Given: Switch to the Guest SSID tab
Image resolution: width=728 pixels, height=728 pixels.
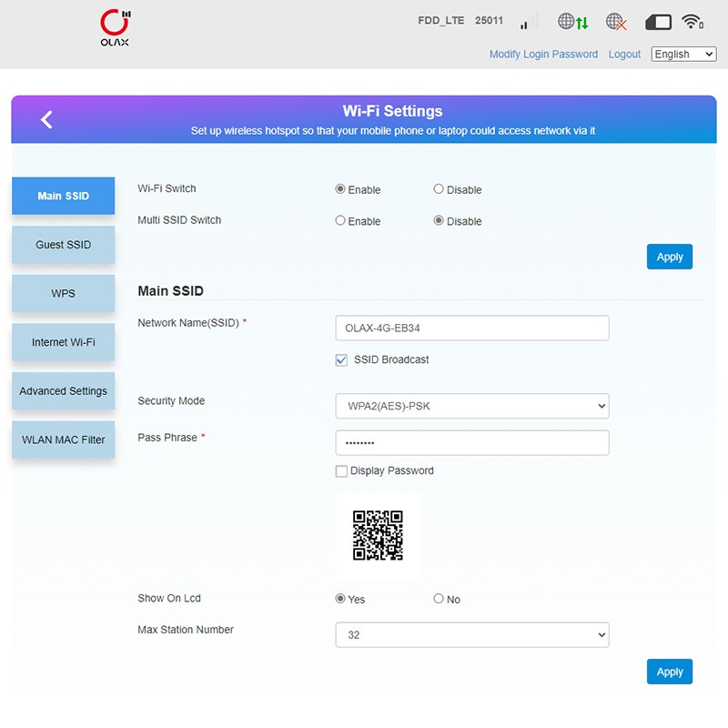Looking at the screenshot, I should [x=64, y=245].
